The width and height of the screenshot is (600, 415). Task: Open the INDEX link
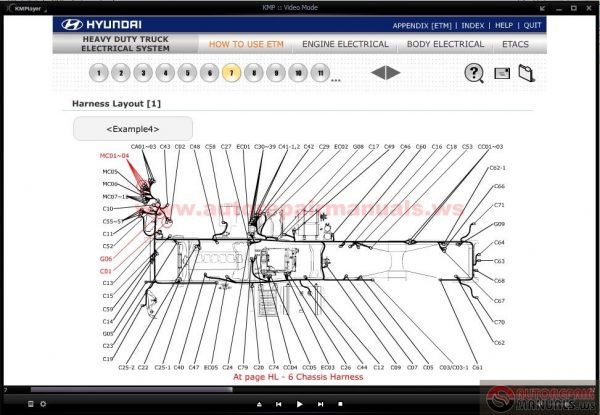pos(473,26)
